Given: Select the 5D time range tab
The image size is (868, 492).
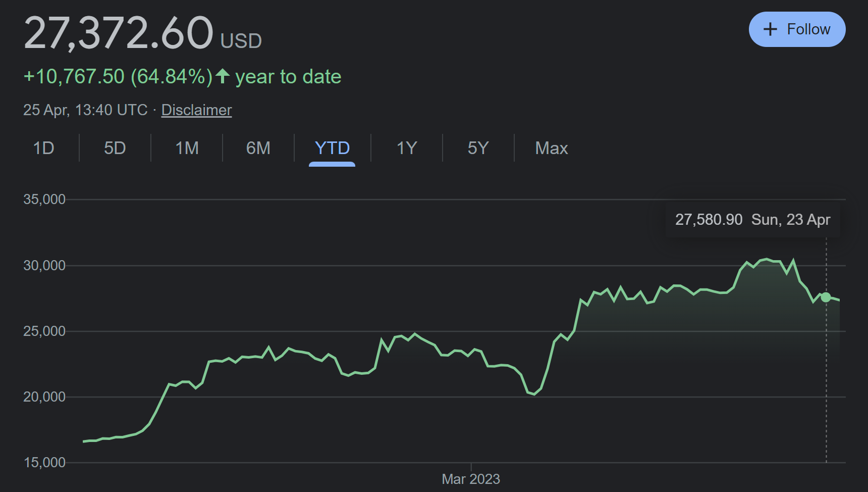Looking at the screenshot, I should click(115, 148).
